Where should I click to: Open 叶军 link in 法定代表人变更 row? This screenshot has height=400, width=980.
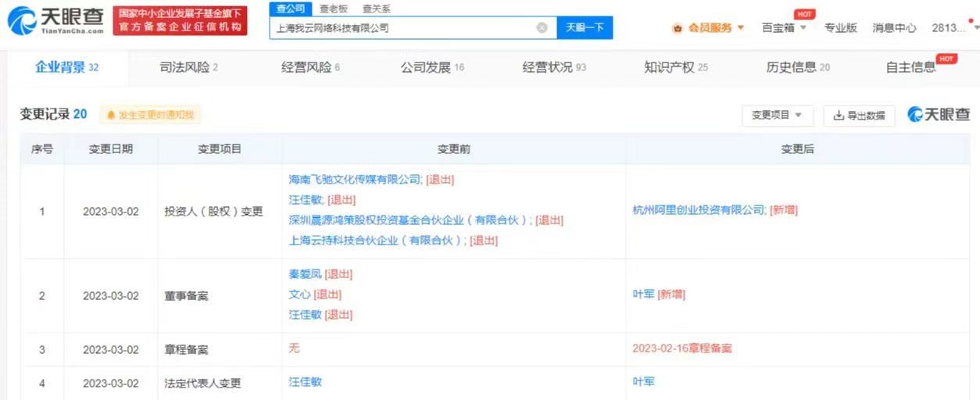tap(643, 382)
